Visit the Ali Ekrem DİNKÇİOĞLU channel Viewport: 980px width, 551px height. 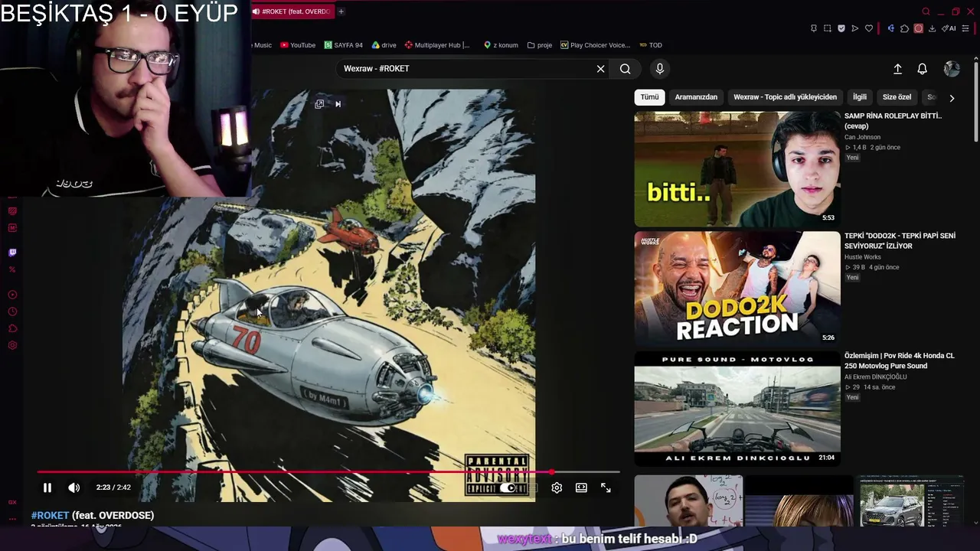click(x=876, y=377)
